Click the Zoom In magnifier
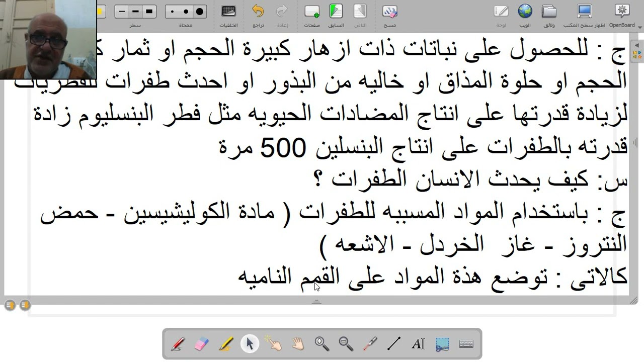Screen dimensions: 644x362 [321, 344]
